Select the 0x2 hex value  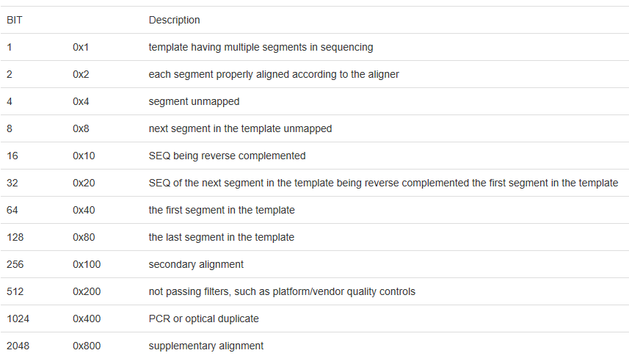[81, 75]
